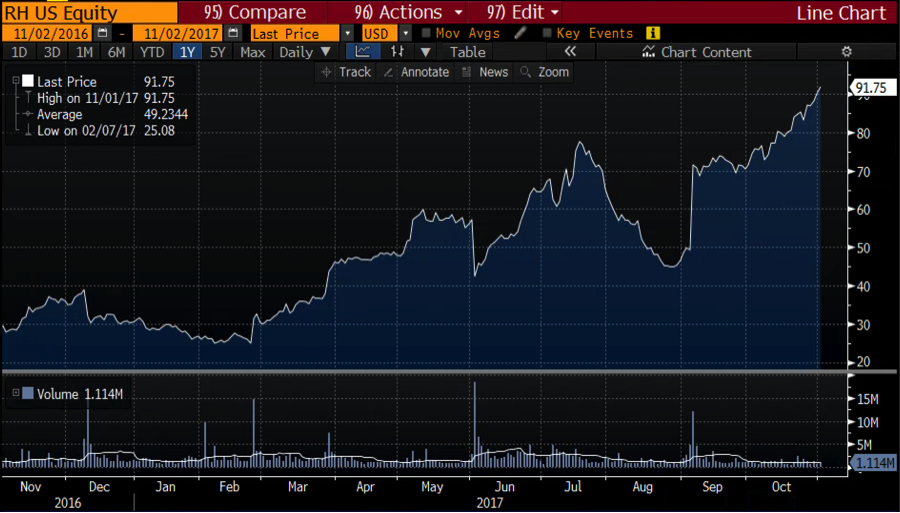Open the 96) Actions menu
The height and width of the screenshot is (513, 900).
[410, 12]
